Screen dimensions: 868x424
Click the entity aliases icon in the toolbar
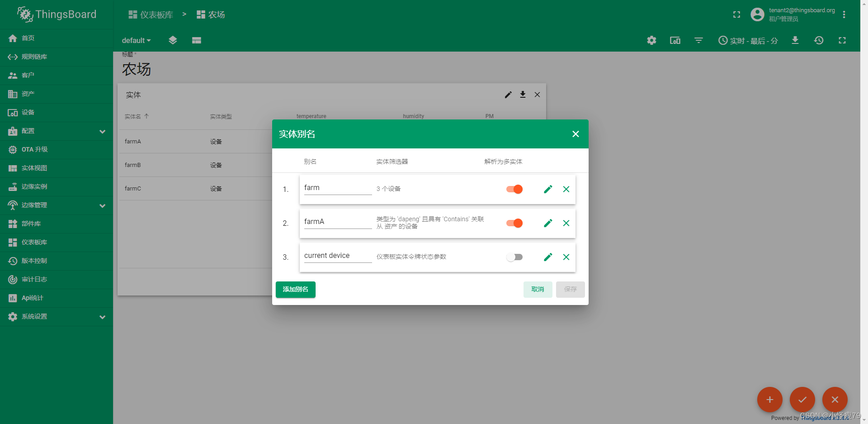(173, 40)
